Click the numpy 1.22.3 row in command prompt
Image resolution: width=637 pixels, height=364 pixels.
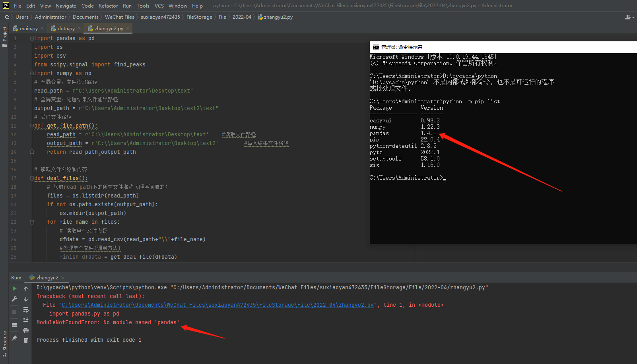(x=405, y=127)
